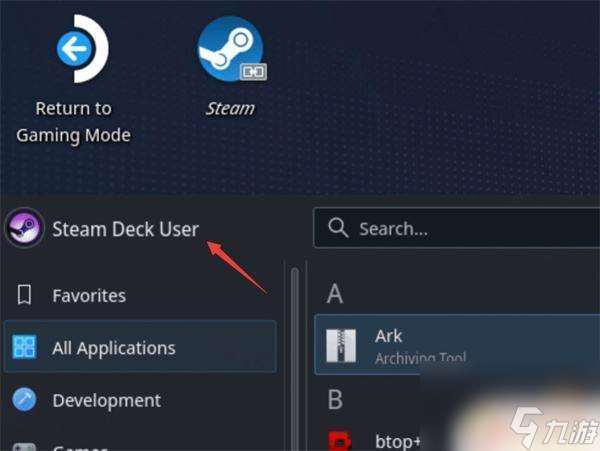Launch the Ark archiving tool entry

click(x=457, y=345)
